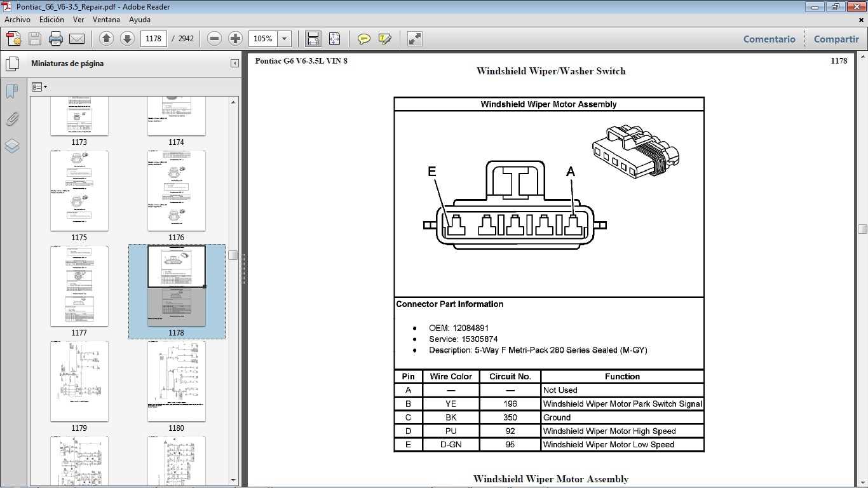Click the 'Miniaturas de página' panel title
The image size is (868, 488).
click(x=67, y=64)
